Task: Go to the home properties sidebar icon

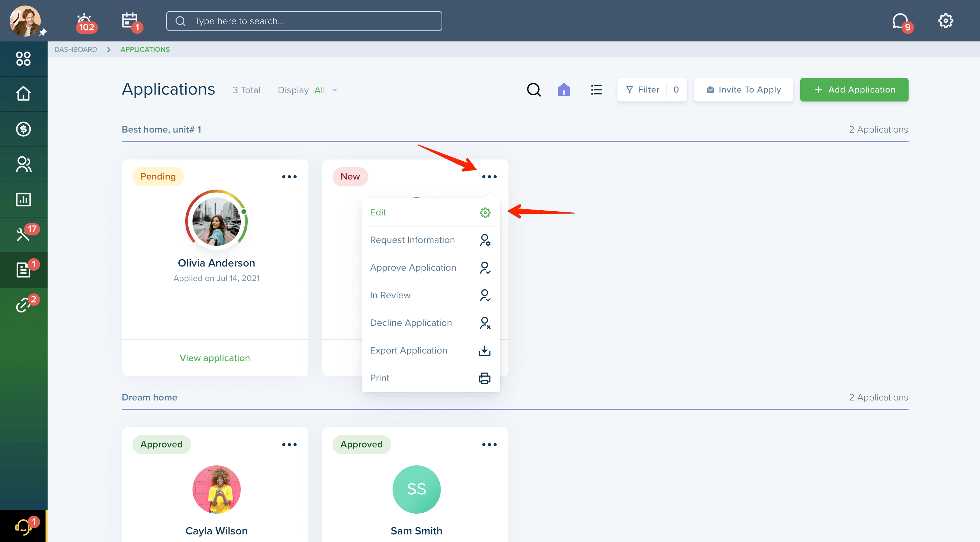Action: coord(23,94)
